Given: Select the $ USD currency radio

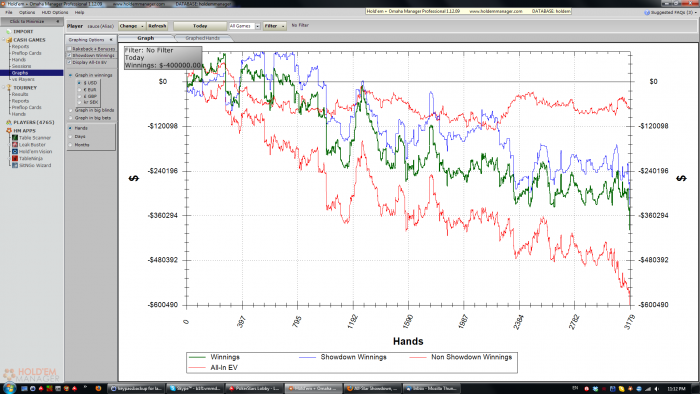Looking at the screenshot, I should 79,83.
